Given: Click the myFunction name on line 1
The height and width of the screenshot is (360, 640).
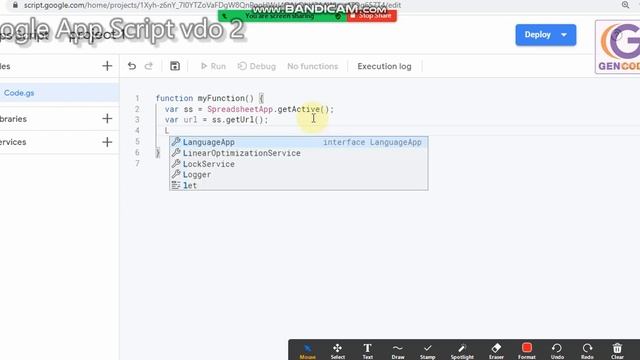Looking at the screenshot, I should 221,98.
